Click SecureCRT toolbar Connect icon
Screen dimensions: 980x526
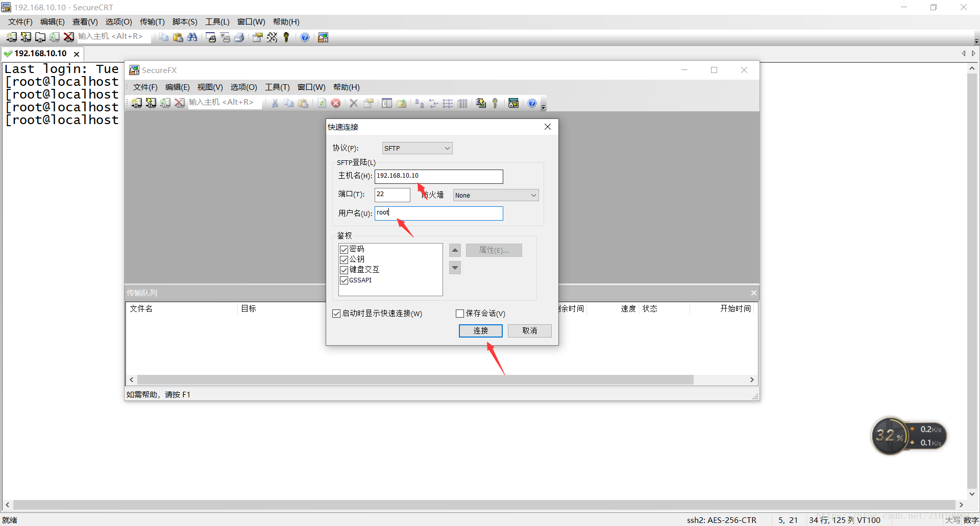pyautogui.click(x=11, y=37)
